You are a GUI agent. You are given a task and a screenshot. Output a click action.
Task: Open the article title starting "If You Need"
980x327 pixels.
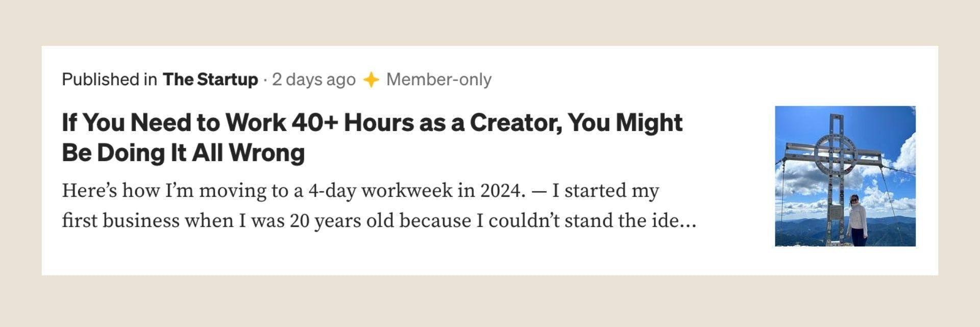(372, 137)
